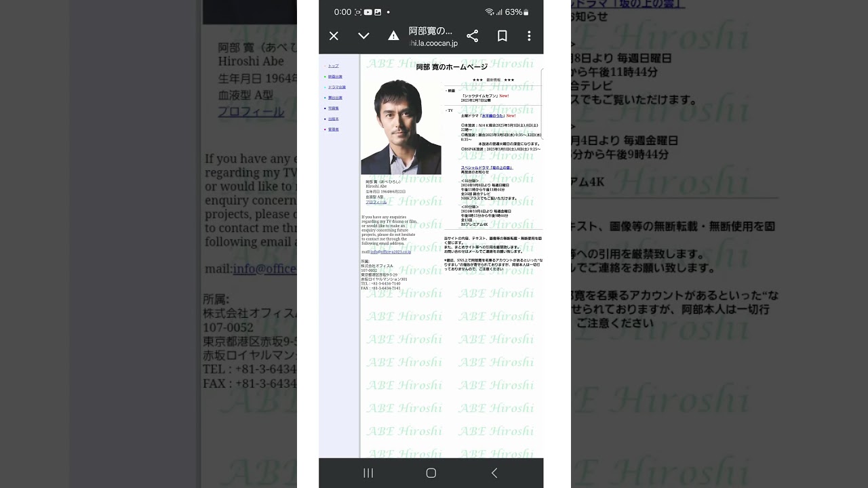868x488 pixels.
Task: Open the トップ link in the sidebar
Action: point(334,66)
